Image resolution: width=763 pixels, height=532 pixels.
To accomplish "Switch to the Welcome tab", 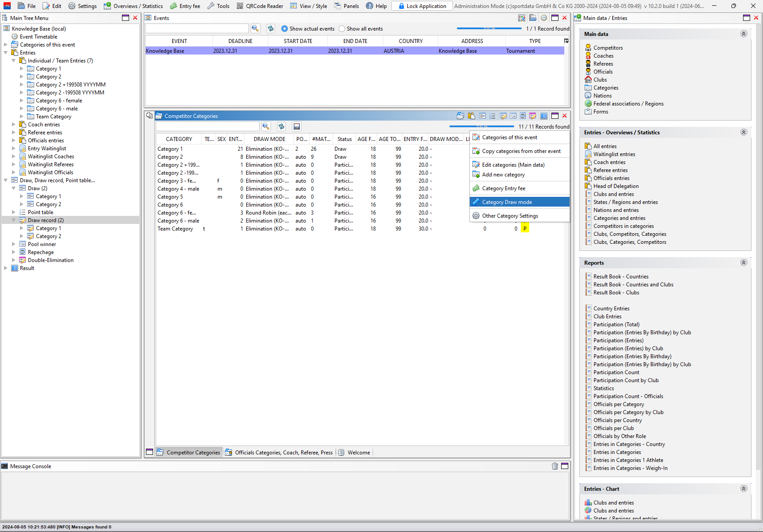I will tap(354, 453).
